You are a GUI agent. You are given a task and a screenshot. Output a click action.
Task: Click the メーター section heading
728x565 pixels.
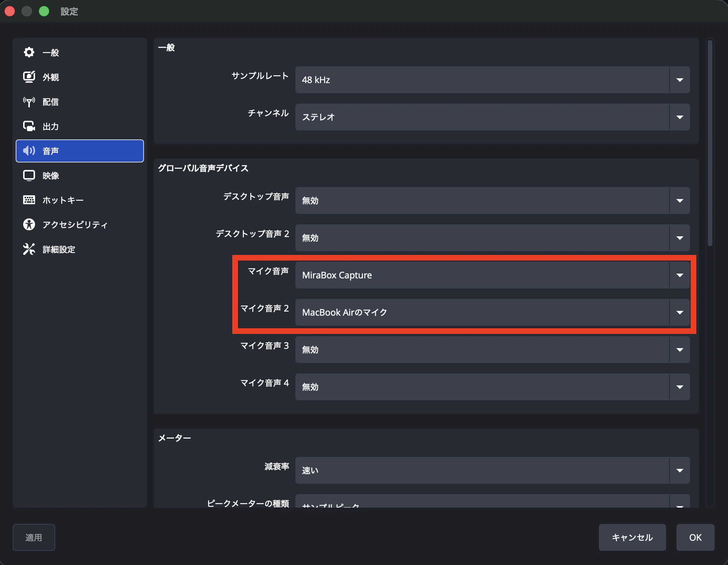174,438
